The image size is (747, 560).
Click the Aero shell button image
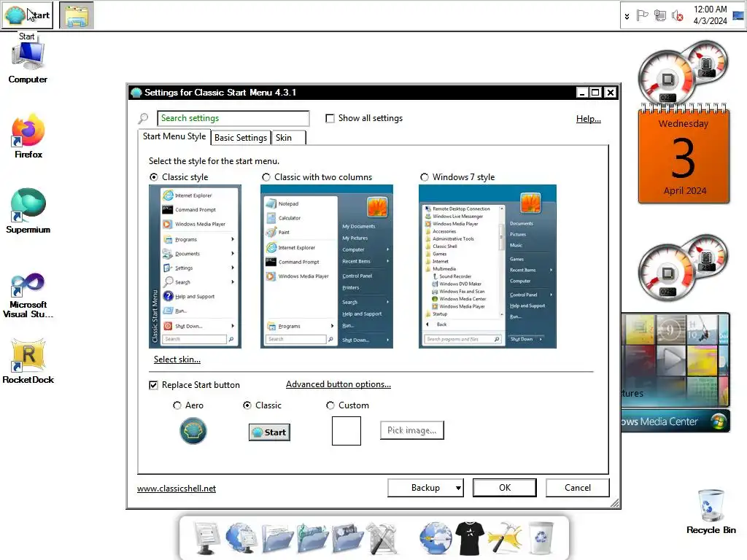pos(193,431)
